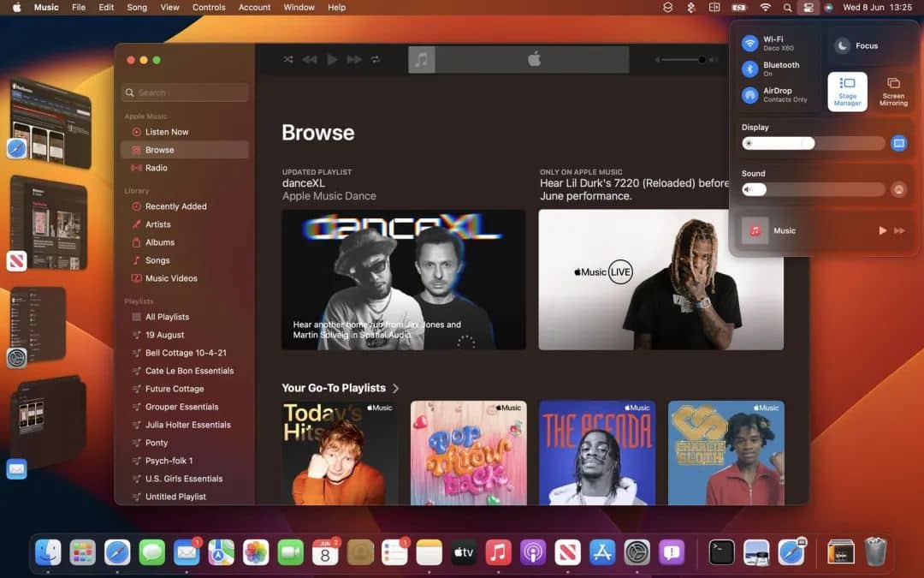Open the File menu

[79, 8]
